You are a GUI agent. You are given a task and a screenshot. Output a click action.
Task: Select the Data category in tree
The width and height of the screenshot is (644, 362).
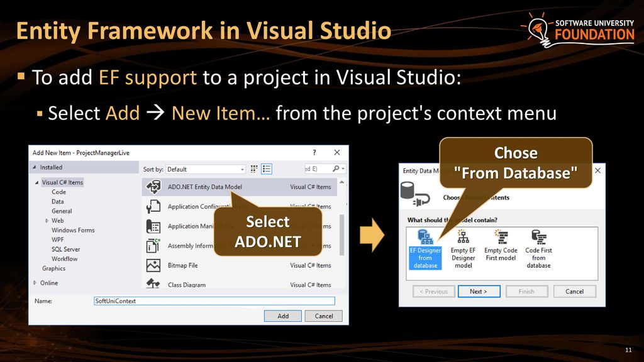tap(57, 202)
